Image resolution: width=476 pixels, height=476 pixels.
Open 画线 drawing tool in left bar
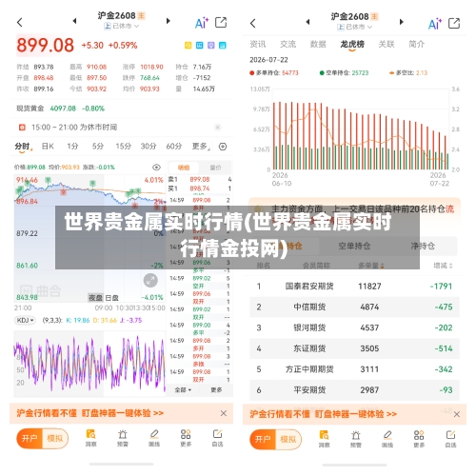(154, 438)
